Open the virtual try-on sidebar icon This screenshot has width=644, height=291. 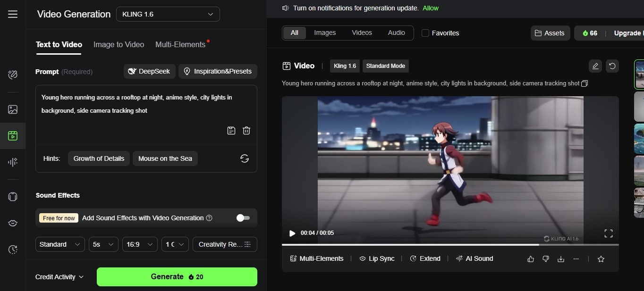pos(13,197)
